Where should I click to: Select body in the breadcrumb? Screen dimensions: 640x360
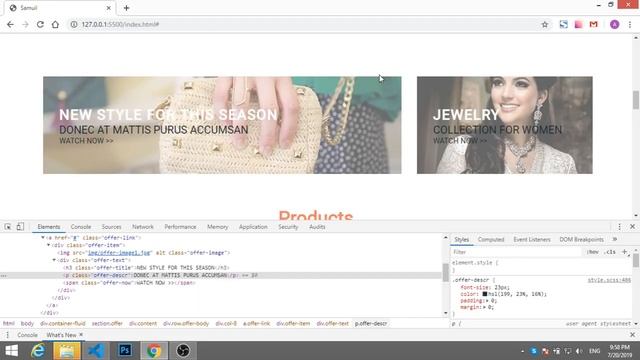click(x=27, y=324)
